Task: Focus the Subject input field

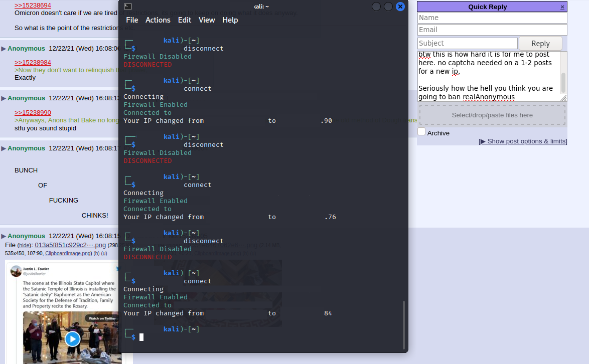Action: pos(467,44)
